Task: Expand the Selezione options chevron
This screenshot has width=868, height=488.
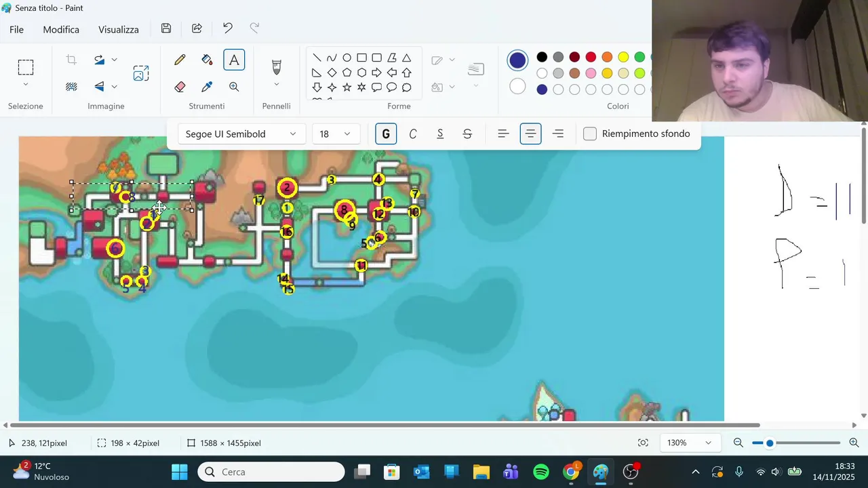Action: (26, 84)
